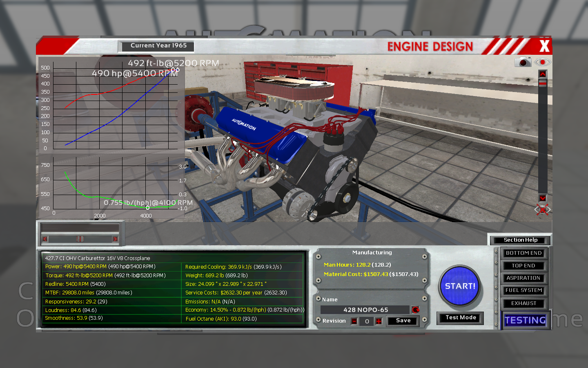Click the vertical slider handle

coord(542,83)
